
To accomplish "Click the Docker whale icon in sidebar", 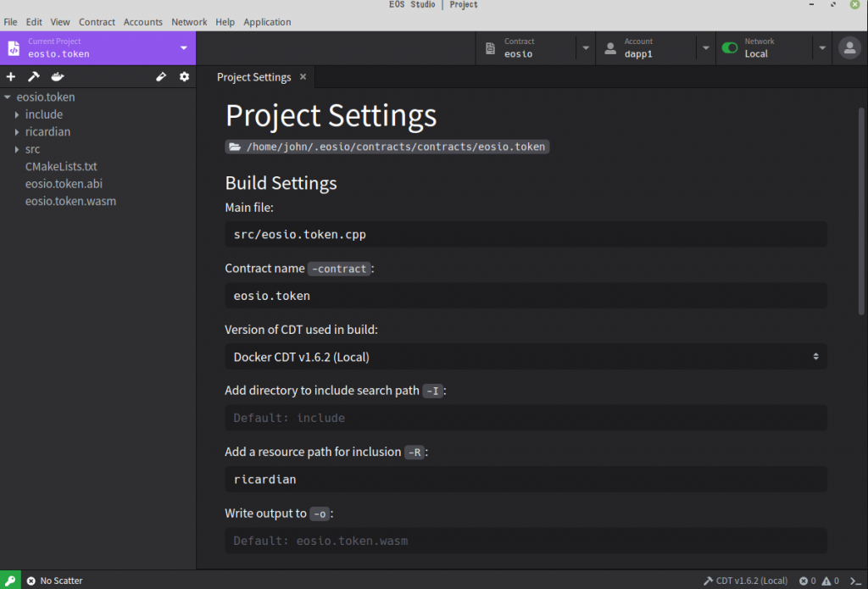I will tap(57, 77).
